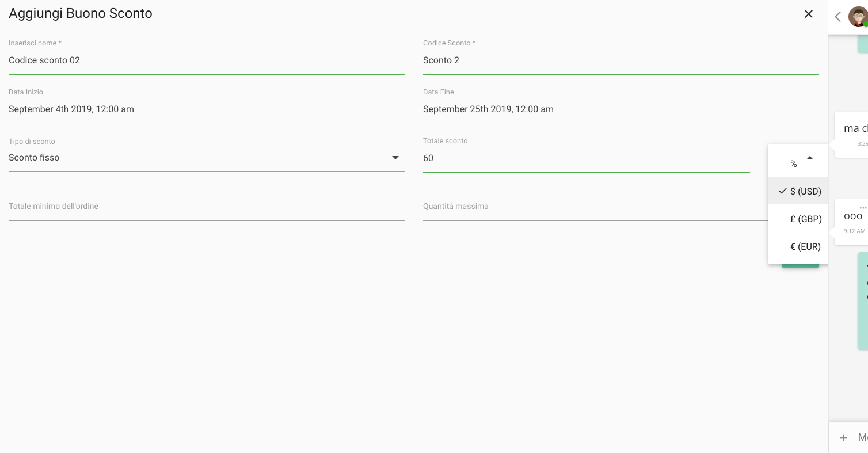Screen dimensions: 868x453
Task: Select € (EUR) as the currency
Action: 805,246
